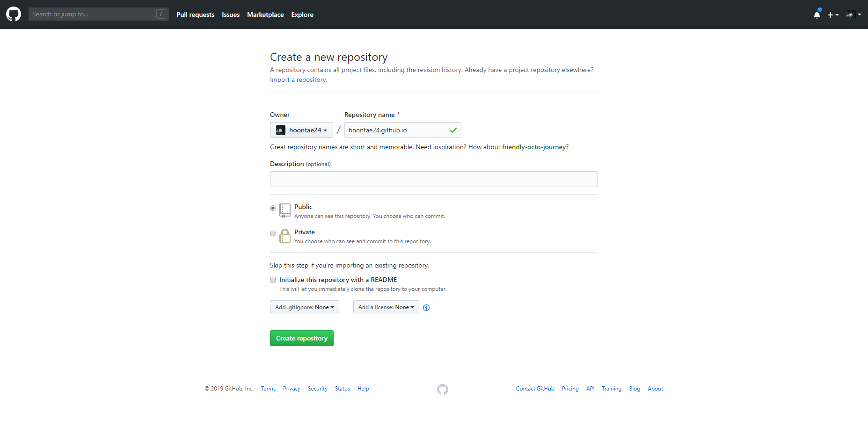The width and height of the screenshot is (868, 427).
Task: Open the Terms footer link
Action: coord(268,389)
